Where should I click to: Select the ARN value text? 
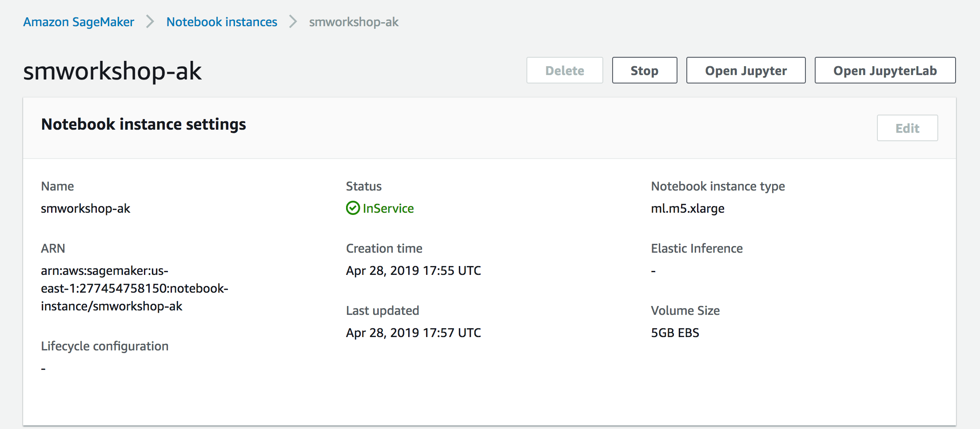coord(134,288)
